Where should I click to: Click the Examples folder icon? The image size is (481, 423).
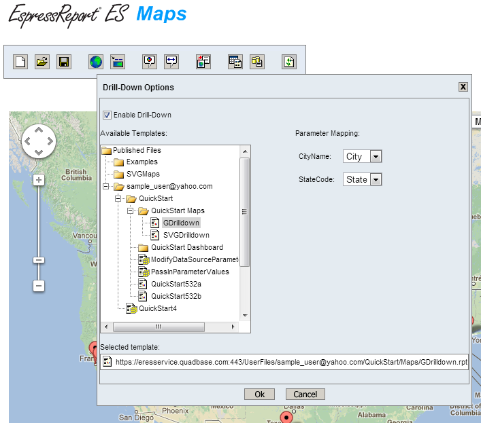tap(119, 162)
